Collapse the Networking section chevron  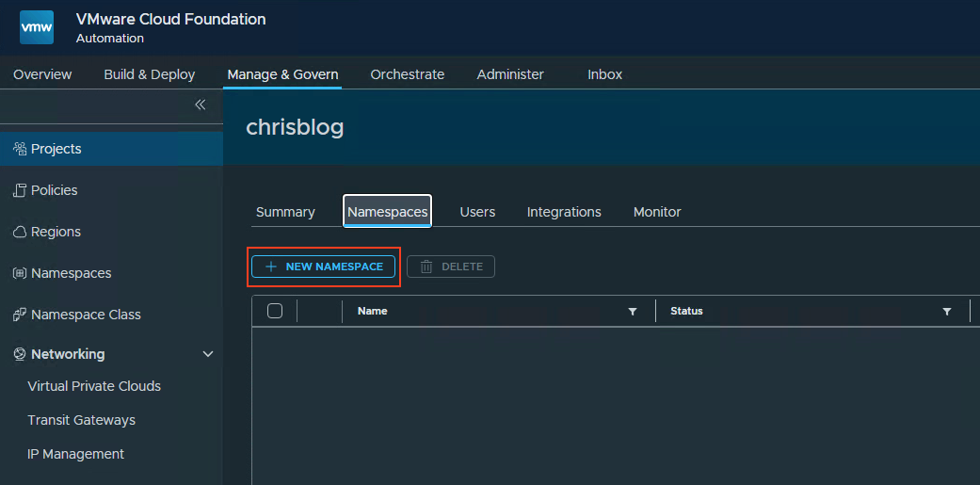209,354
